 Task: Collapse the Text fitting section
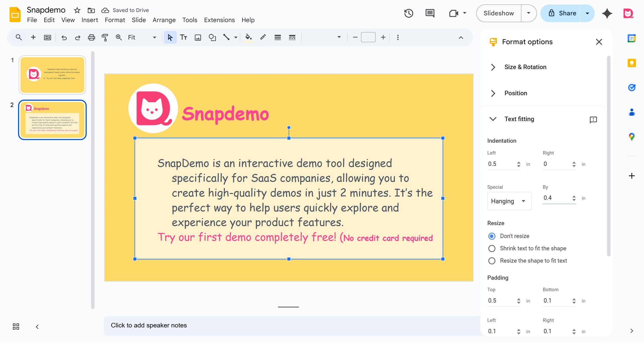[493, 119]
